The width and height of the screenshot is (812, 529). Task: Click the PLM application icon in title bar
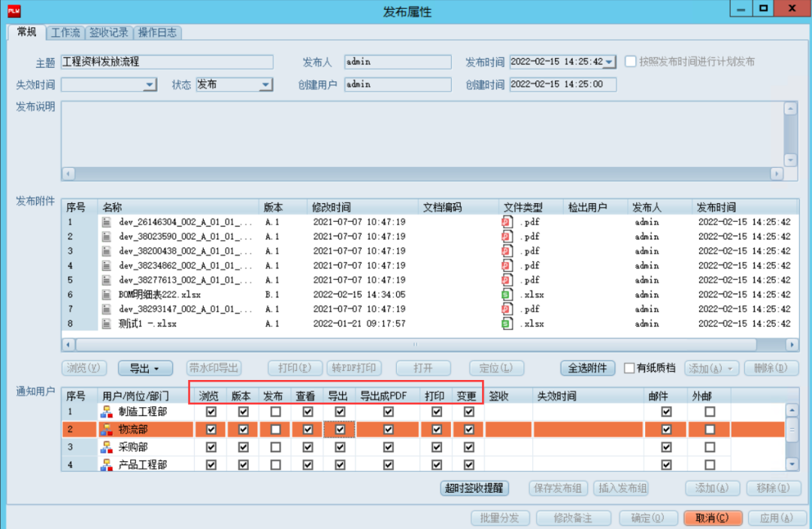pyautogui.click(x=14, y=11)
